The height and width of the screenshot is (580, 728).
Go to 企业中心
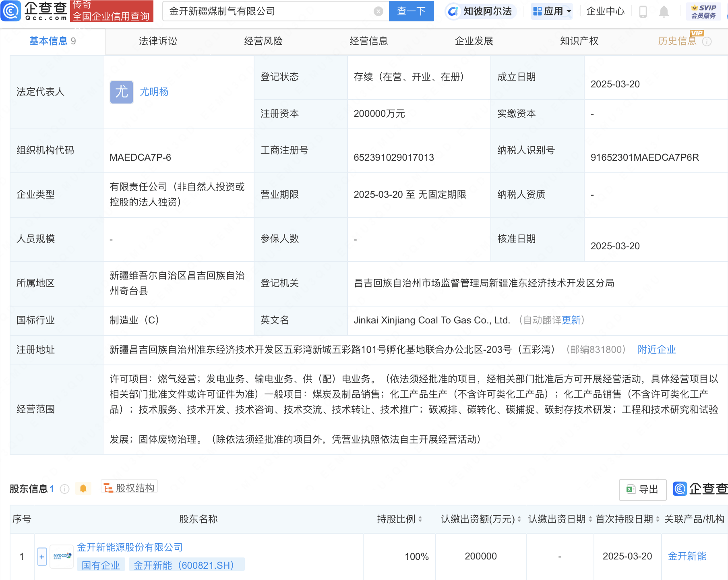(605, 11)
